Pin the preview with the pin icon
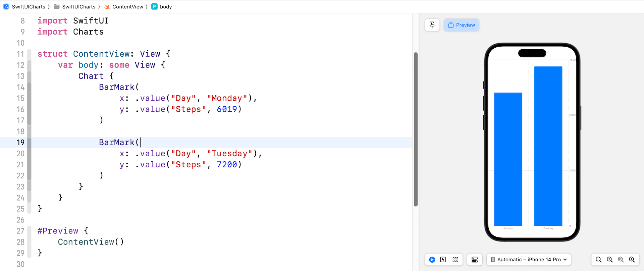The height and width of the screenshot is (271, 644). click(432, 25)
